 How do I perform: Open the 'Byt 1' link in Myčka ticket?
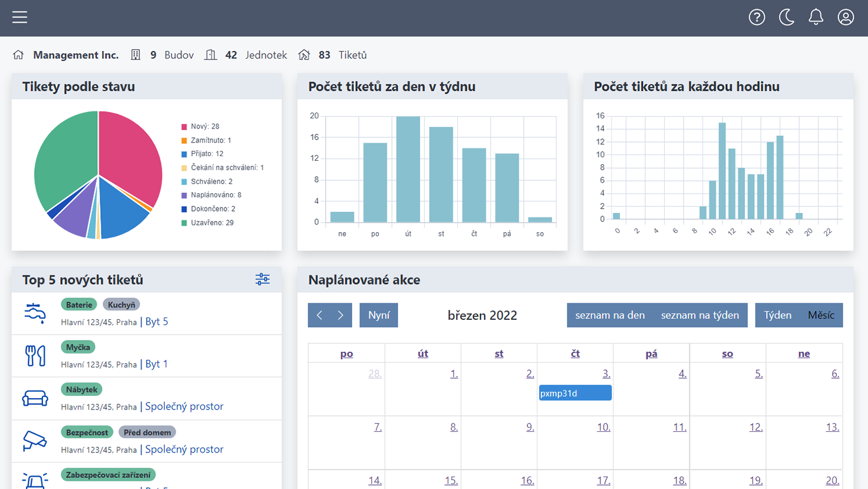[157, 364]
